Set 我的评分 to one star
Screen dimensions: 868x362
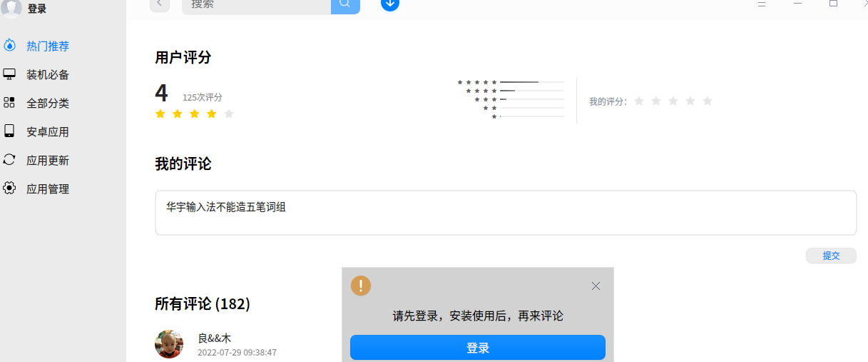[639, 101]
